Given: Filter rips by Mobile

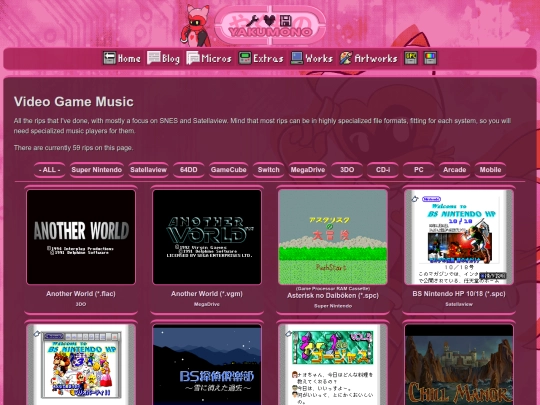Looking at the screenshot, I should (x=490, y=170).
